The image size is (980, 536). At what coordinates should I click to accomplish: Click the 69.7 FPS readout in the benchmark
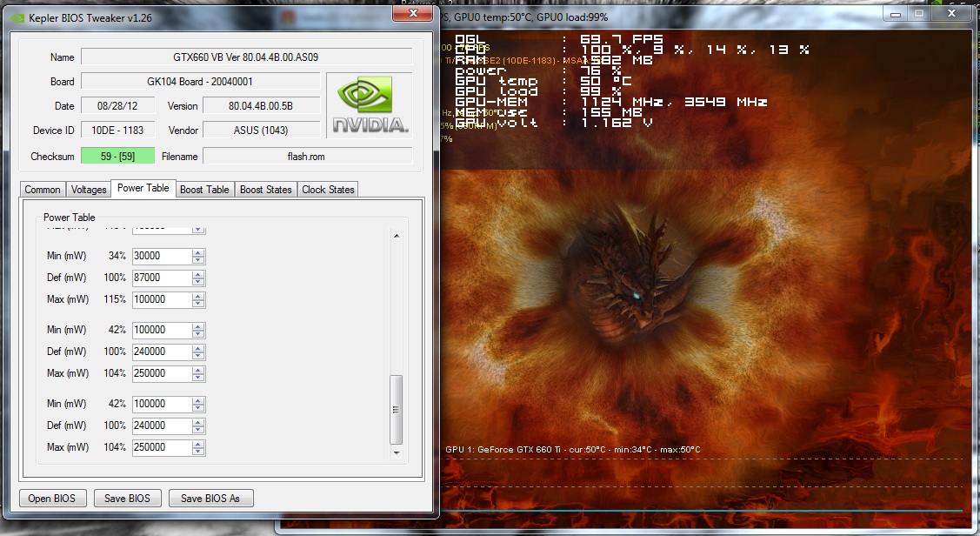[622, 39]
